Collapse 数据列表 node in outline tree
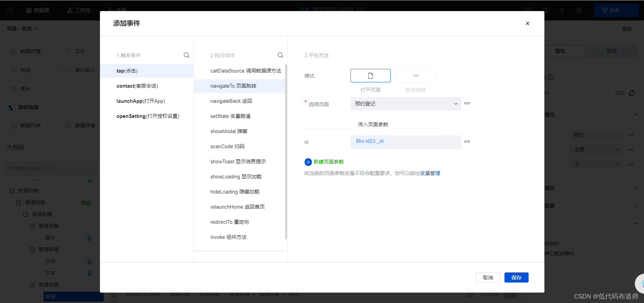 12,191
